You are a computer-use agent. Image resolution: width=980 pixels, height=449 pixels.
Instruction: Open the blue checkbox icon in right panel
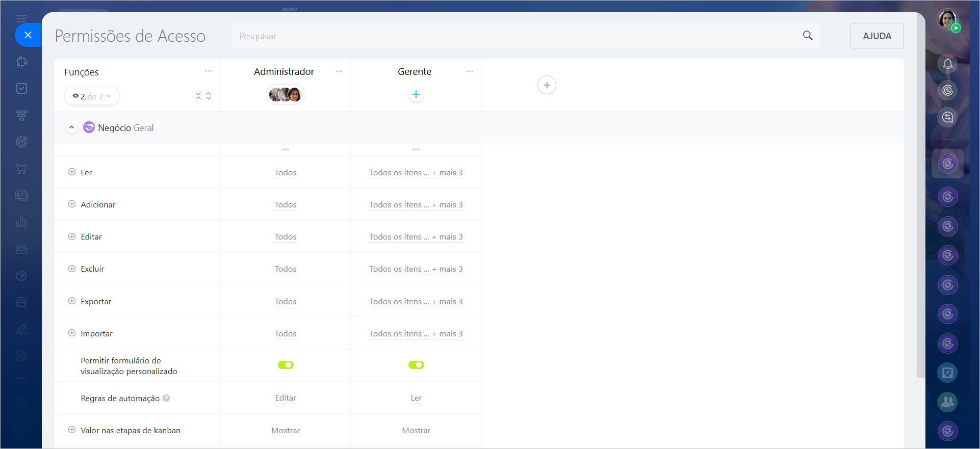[x=948, y=373]
